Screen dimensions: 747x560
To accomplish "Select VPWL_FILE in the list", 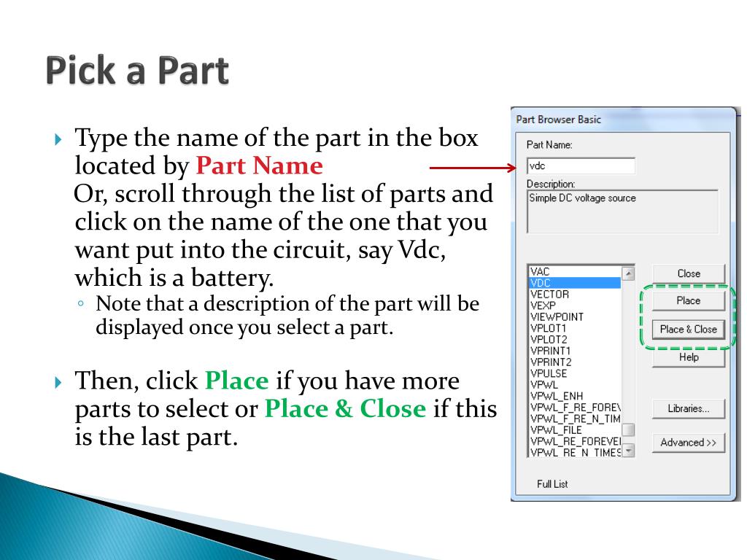I will (575, 430).
